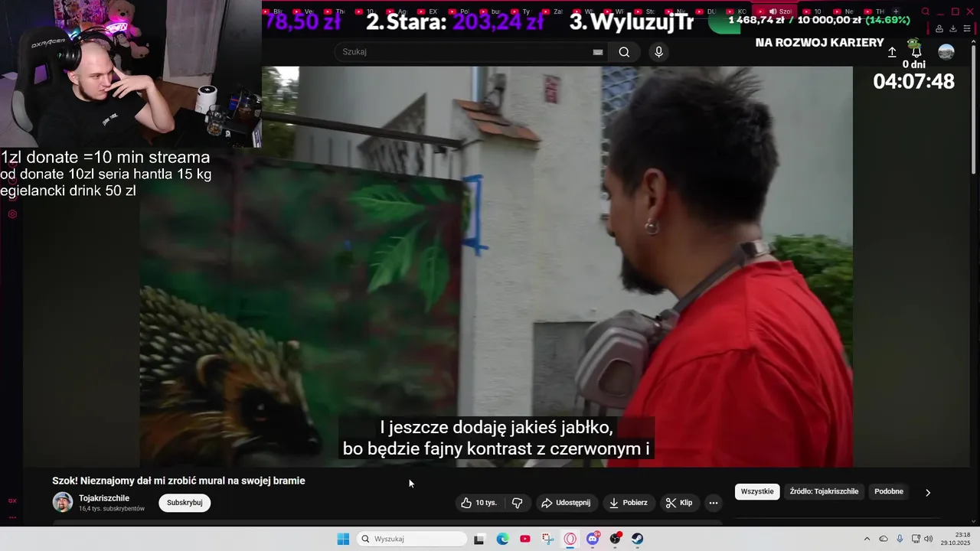Screen dimensions: 980x551
Task: Click the video title Szok! Nieznajomy dał mi zrobić mural
Action: tap(178, 481)
